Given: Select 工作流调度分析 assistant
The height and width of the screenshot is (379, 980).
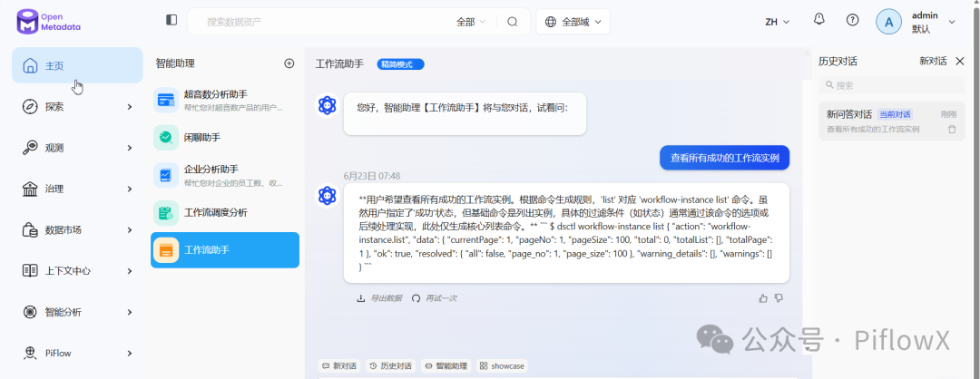Looking at the screenshot, I should click(x=225, y=213).
